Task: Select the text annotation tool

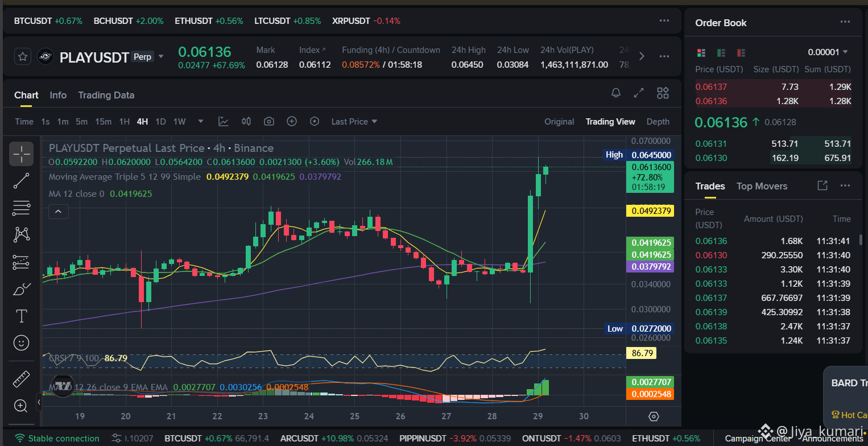Action: tap(21, 316)
